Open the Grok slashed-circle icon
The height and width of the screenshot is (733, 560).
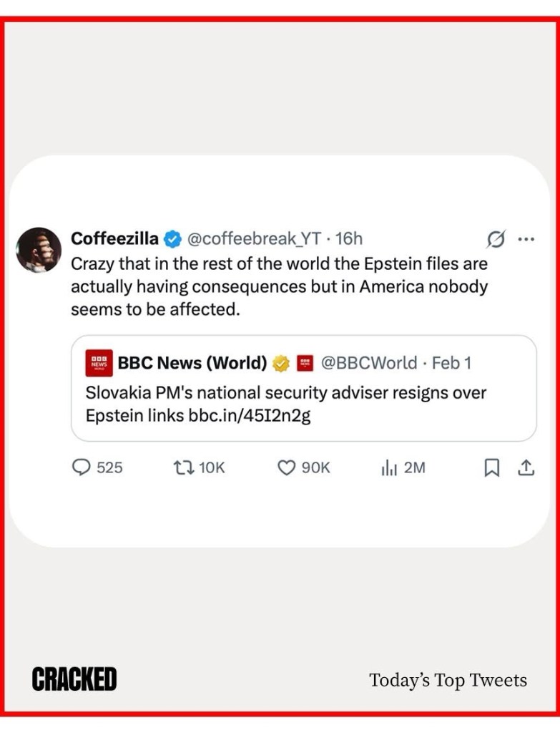tap(496, 239)
